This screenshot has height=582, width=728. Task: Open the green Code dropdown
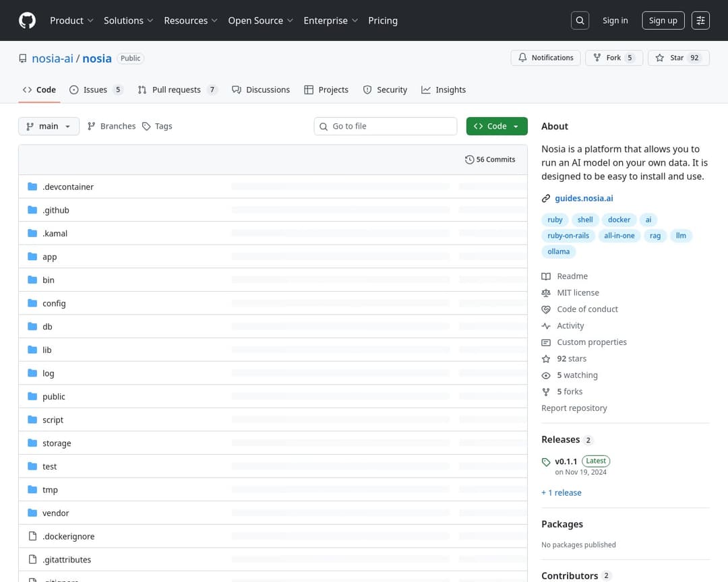point(497,126)
